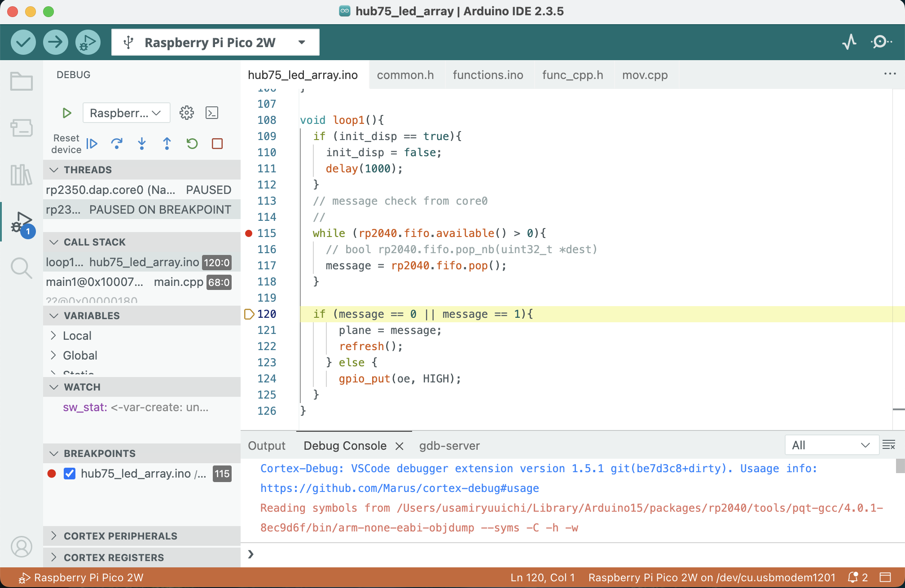Viewport: 905px width, 588px height.
Task: Click line number 121 in gutter
Action: (267, 330)
